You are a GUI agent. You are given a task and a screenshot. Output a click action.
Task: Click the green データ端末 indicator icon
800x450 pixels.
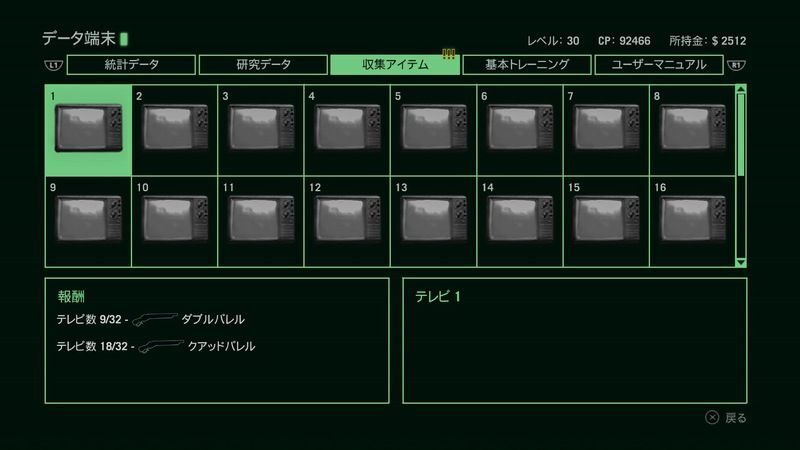point(124,40)
